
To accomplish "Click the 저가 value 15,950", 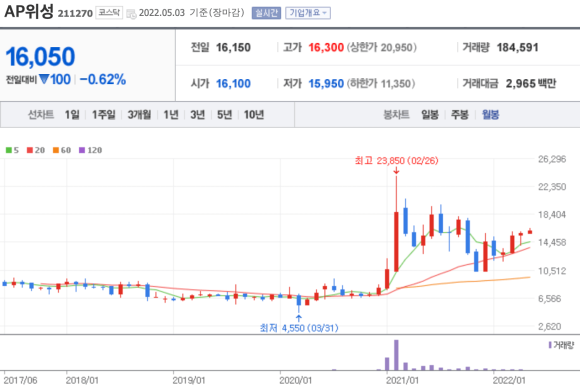I will coord(326,84).
